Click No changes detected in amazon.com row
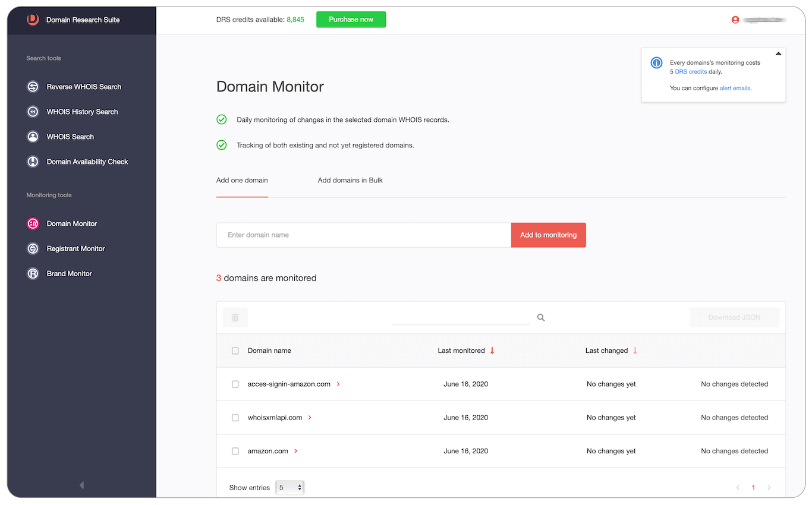The image size is (812, 505). pyautogui.click(x=734, y=451)
